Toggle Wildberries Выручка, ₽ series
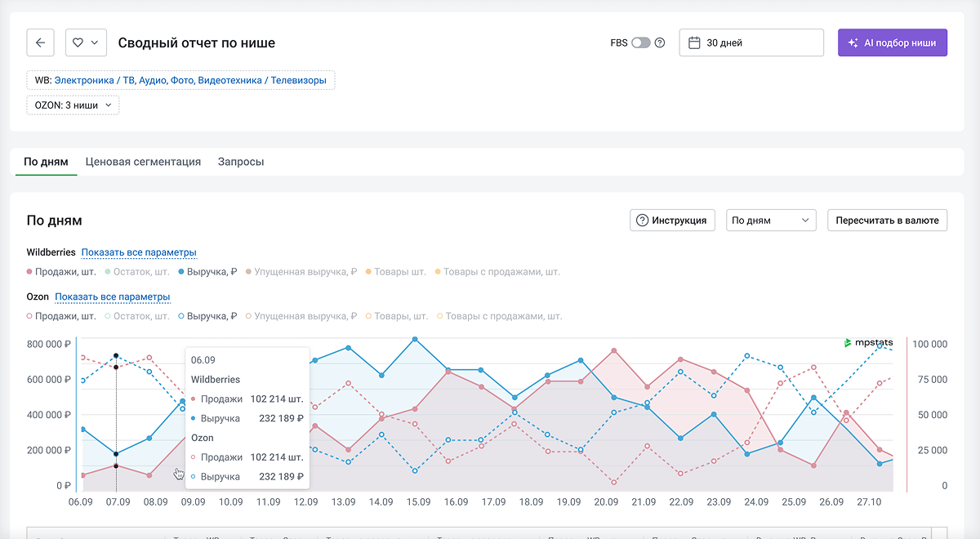The image size is (980, 539). click(x=207, y=272)
